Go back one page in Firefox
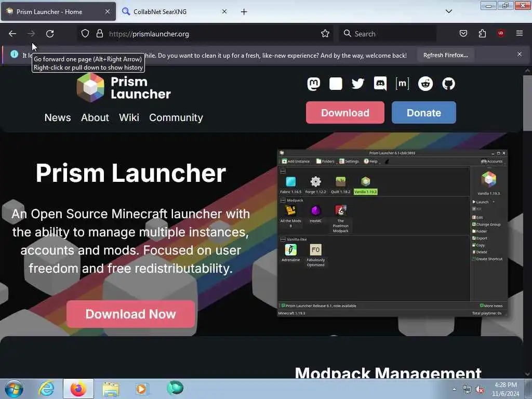The image size is (532, 399). [x=12, y=34]
